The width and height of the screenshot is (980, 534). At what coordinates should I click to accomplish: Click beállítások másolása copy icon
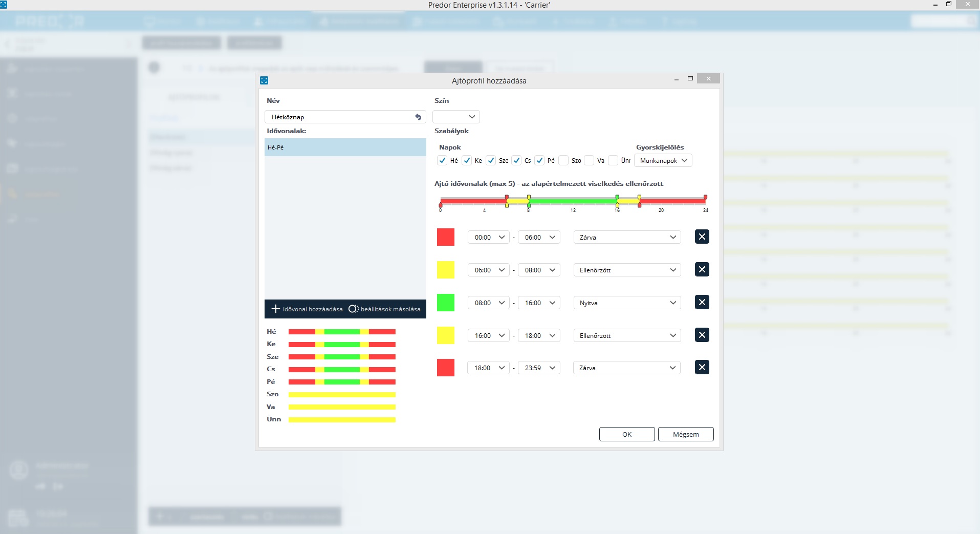[353, 309]
